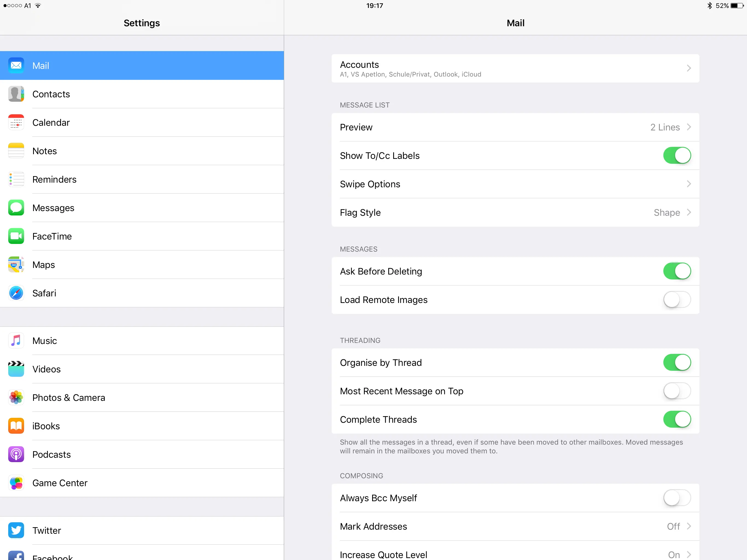Enable Load Remote Images switch
The width and height of the screenshot is (747, 560).
pos(677,300)
